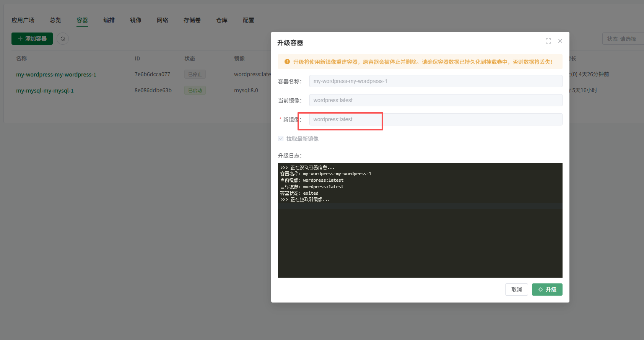Click the 添加容器 button
Image resolution: width=644 pixels, height=340 pixels.
click(x=32, y=39)
